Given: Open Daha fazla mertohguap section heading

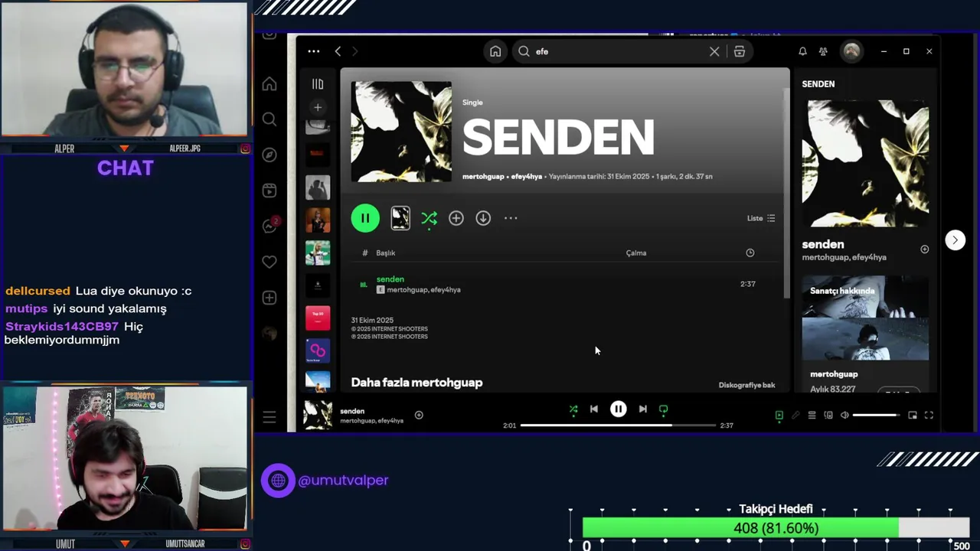Looking at the screenshot, I should [416, 383].
